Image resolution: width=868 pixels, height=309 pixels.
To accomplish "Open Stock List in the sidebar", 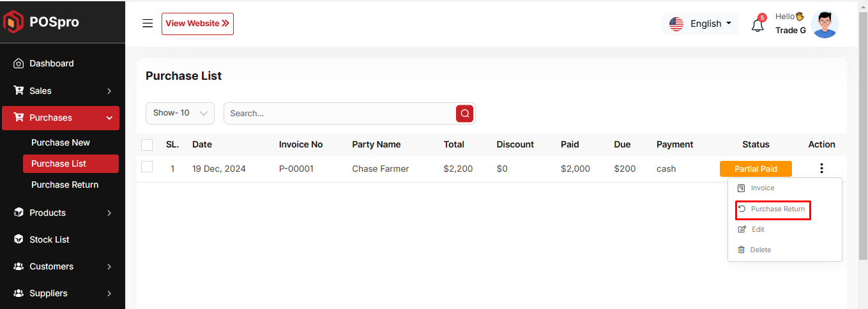I will click(x=49, y=239).
